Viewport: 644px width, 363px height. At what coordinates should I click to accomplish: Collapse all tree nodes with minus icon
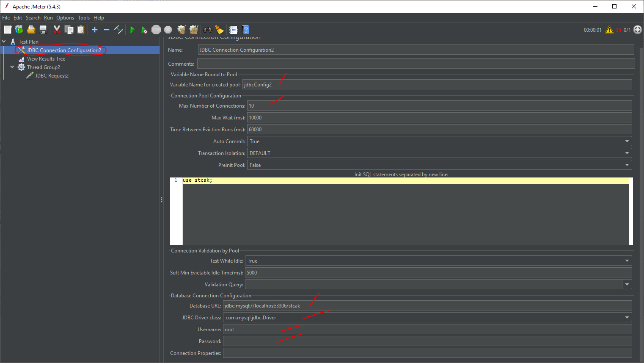point(107,30)
